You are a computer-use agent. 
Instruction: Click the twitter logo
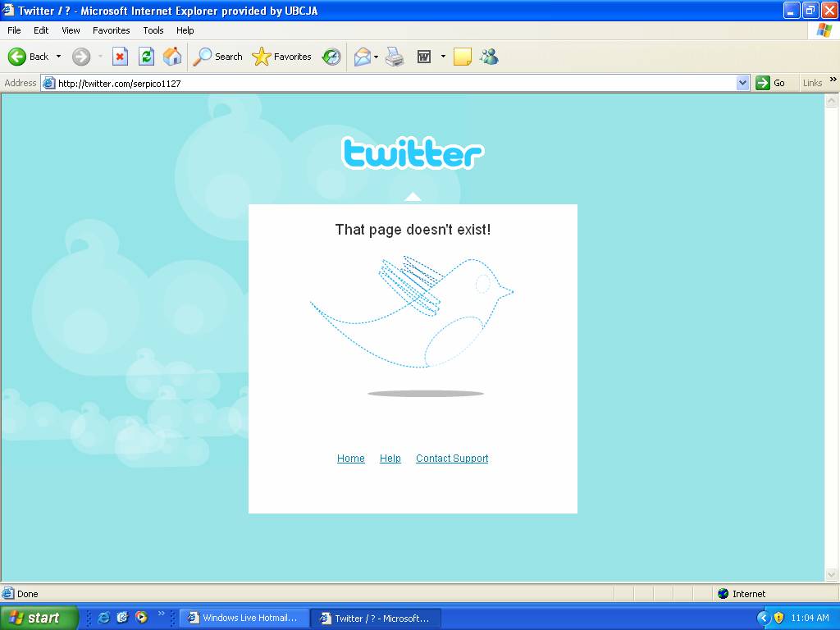point(413,153)
